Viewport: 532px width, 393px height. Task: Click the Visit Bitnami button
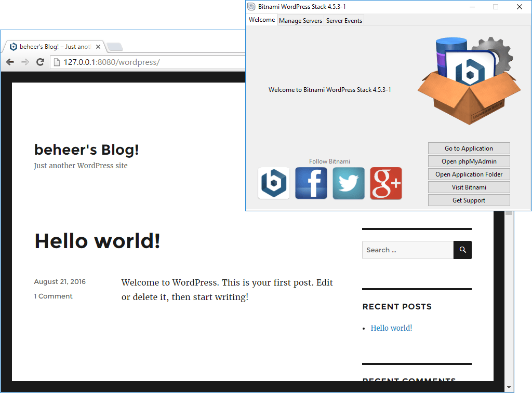[x=469, y=187]
